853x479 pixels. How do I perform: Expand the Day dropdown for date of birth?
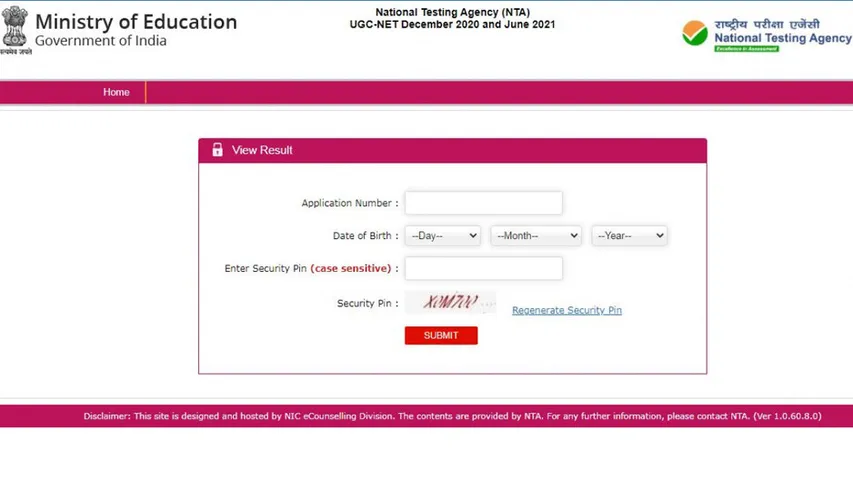pos(442,236)
